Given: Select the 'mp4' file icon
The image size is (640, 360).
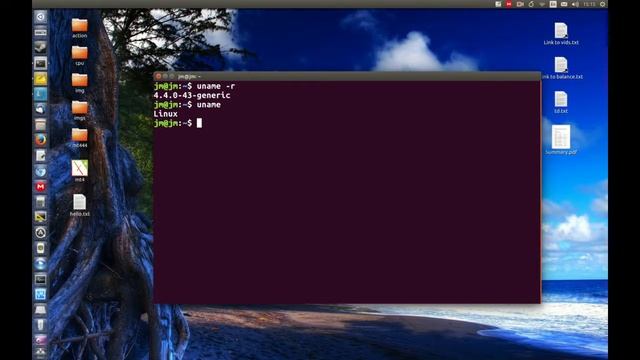Looking at the screenshot, I should [x=80, y=171].
